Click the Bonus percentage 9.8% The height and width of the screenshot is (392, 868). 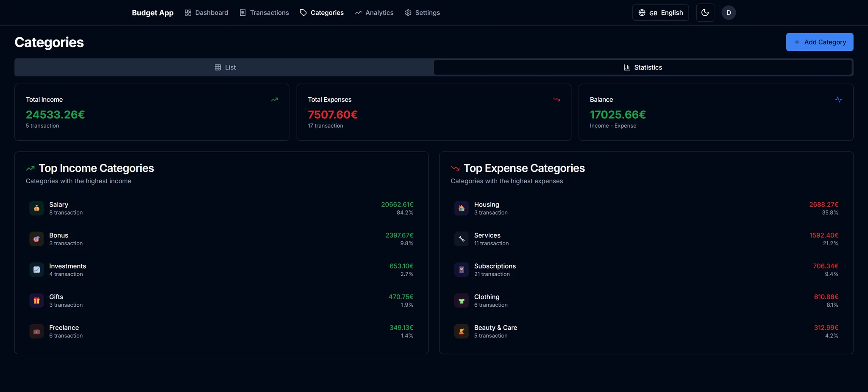tap(407, 244)
